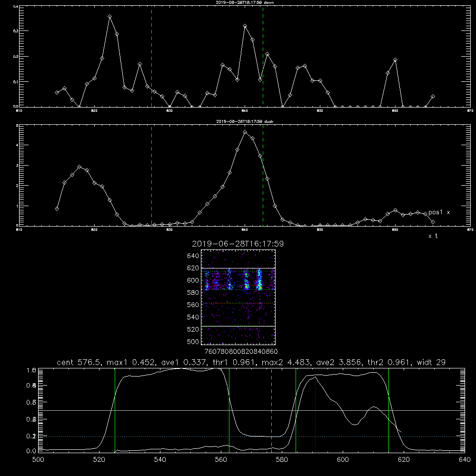Click the highest diamond point near 822 in dawn plot
Screen dimensions: 476x476
[x=109, y=16]
